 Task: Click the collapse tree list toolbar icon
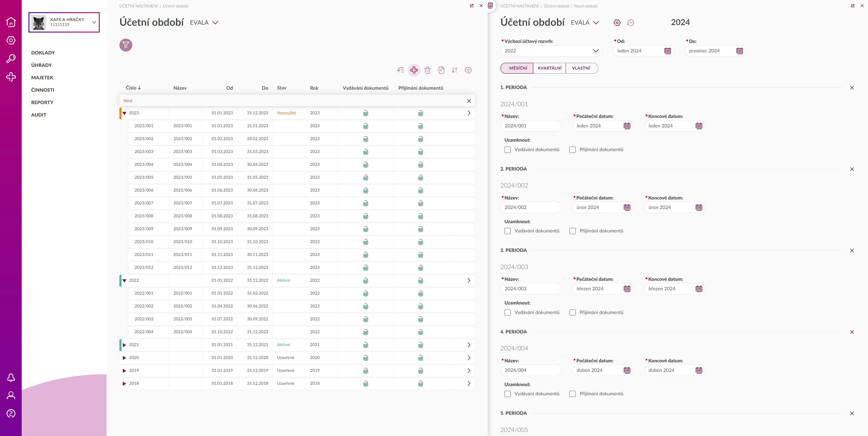click(x=400, y=70)
